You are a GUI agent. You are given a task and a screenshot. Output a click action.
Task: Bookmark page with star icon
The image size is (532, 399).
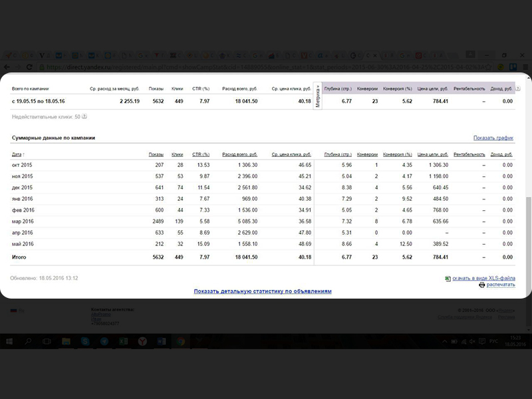coord(489,67)
